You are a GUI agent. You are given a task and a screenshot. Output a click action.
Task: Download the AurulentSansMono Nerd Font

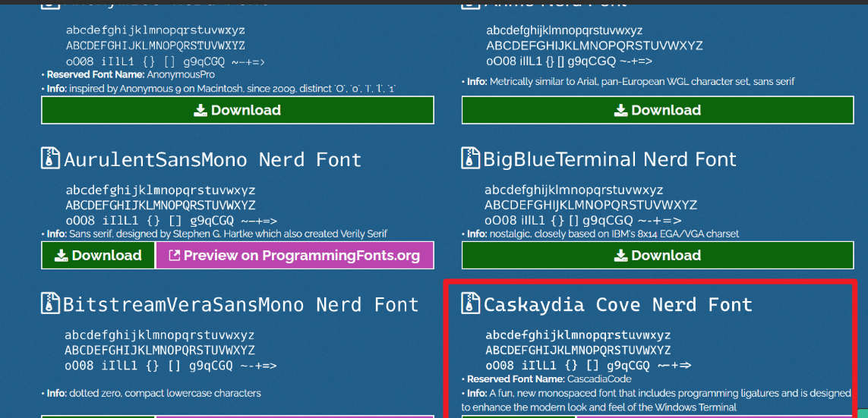99,256
